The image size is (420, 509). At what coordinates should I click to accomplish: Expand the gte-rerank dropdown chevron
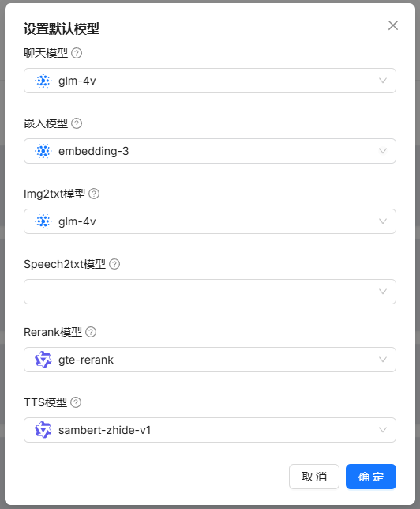[x=383, y=360]
